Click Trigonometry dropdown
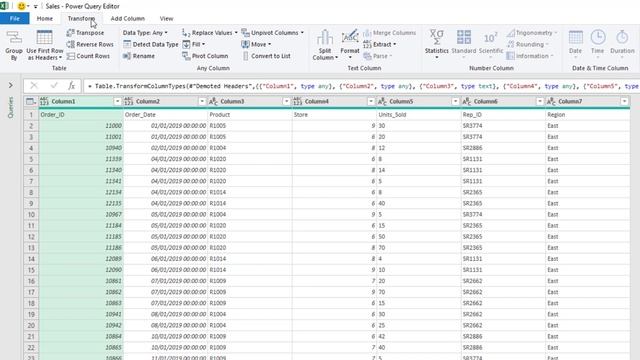This screenshot has width=640, height=360. click(x=533, y=33)
